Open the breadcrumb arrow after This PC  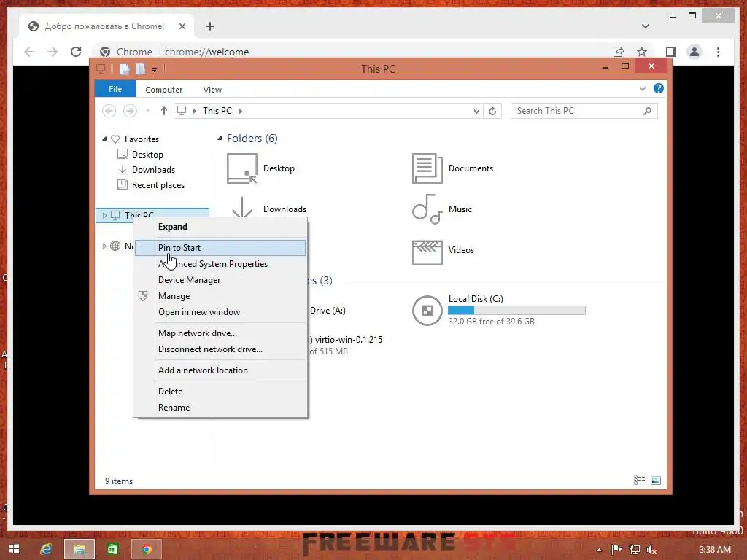point(241,111)
